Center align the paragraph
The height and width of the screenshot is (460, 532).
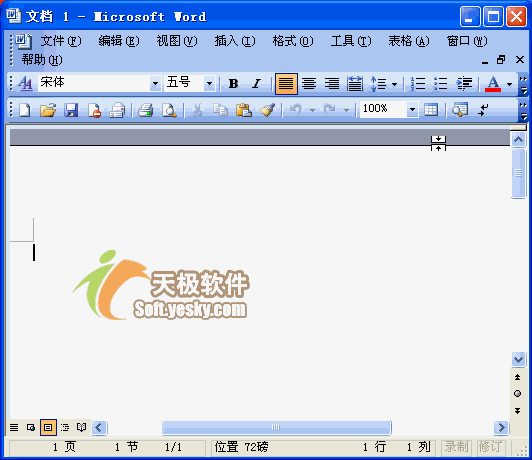pos(309,83)
